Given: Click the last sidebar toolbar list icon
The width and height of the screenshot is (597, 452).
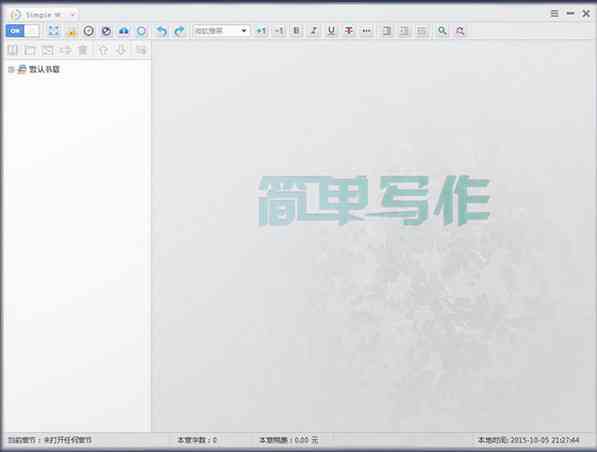Looking at the screenshot, I should coord(140,50).
